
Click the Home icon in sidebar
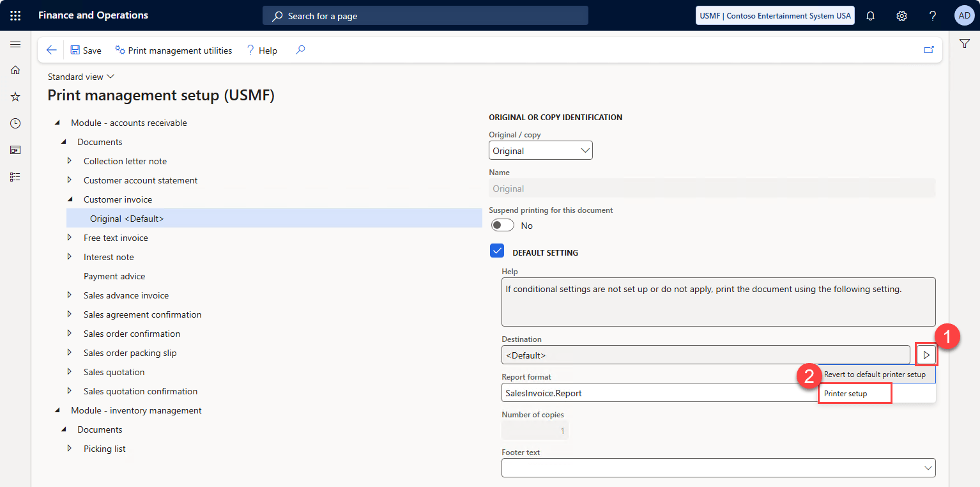tap(15, 70)
